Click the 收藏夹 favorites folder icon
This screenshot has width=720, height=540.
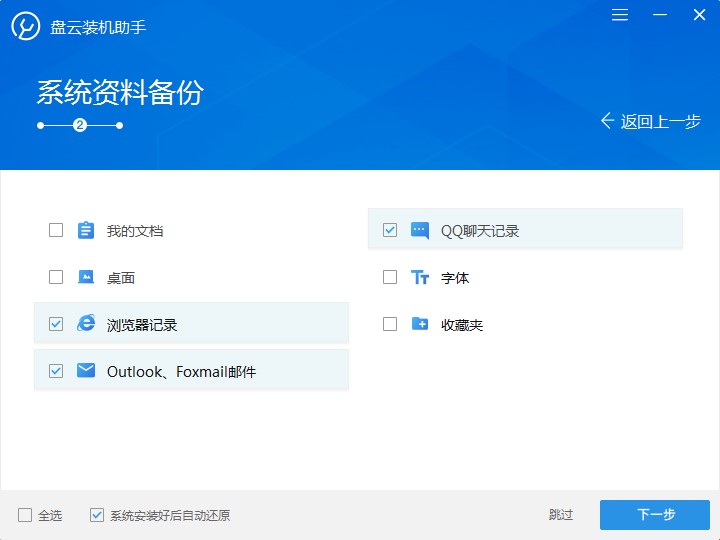[x=420, y=324]
